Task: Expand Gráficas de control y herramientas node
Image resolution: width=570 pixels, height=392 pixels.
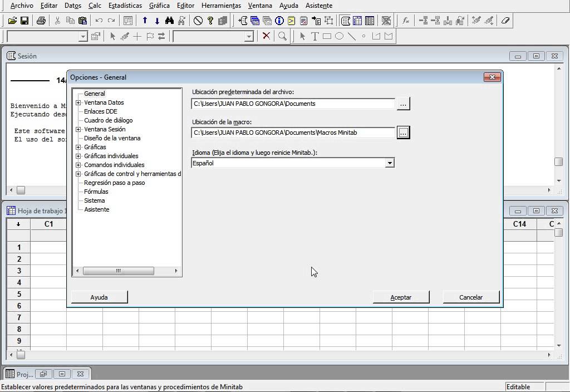Action: coord(78,174)
